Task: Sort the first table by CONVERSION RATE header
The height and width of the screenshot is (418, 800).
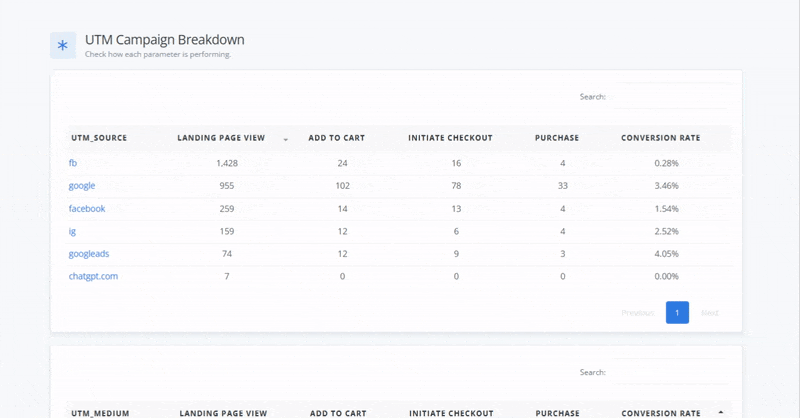Action: pos(660,138)
